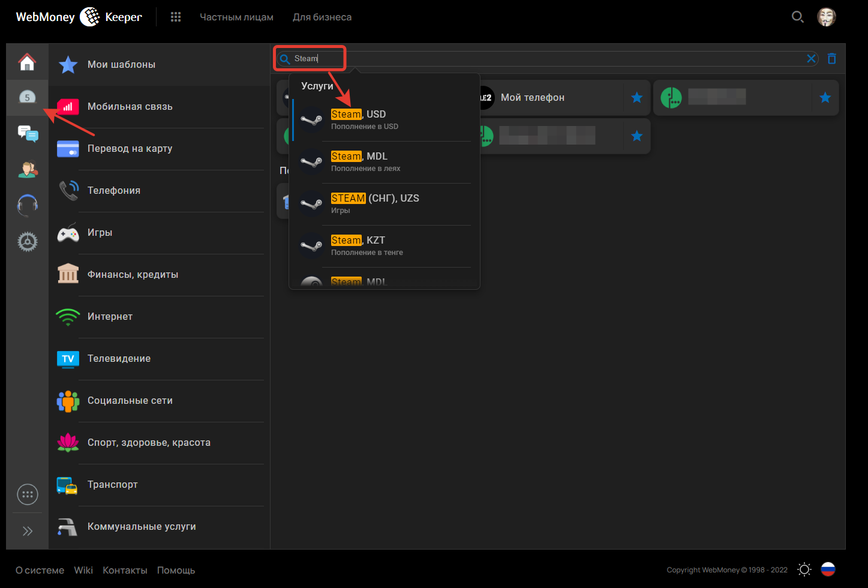
Task: Open the Коммунальные услуги category
Action: click(x=159, y=527)
